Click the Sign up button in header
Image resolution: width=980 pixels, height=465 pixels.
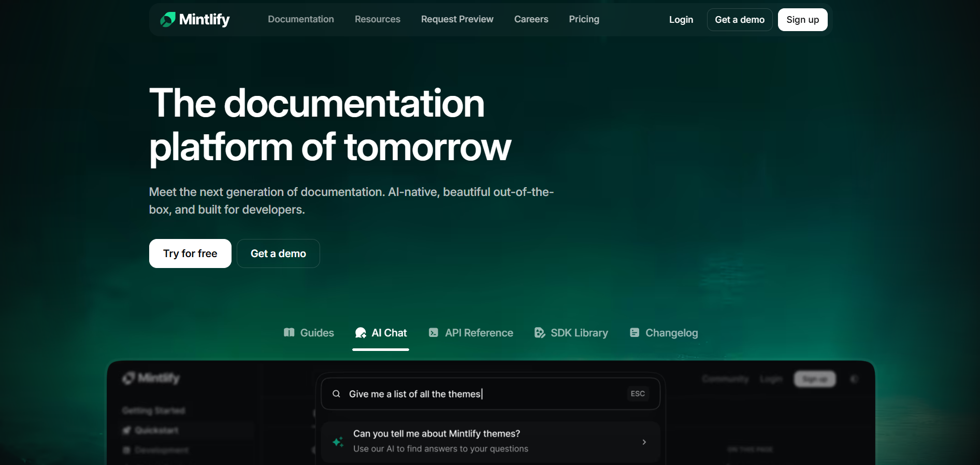click(802, 20)
